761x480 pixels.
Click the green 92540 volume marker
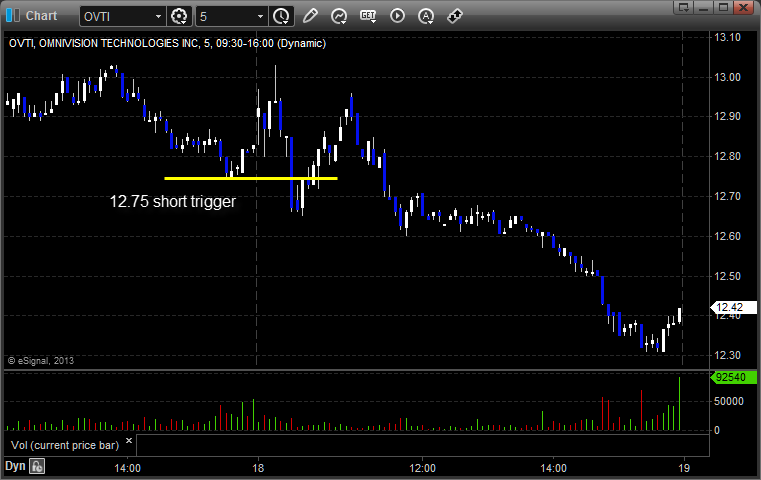[733, 377]
